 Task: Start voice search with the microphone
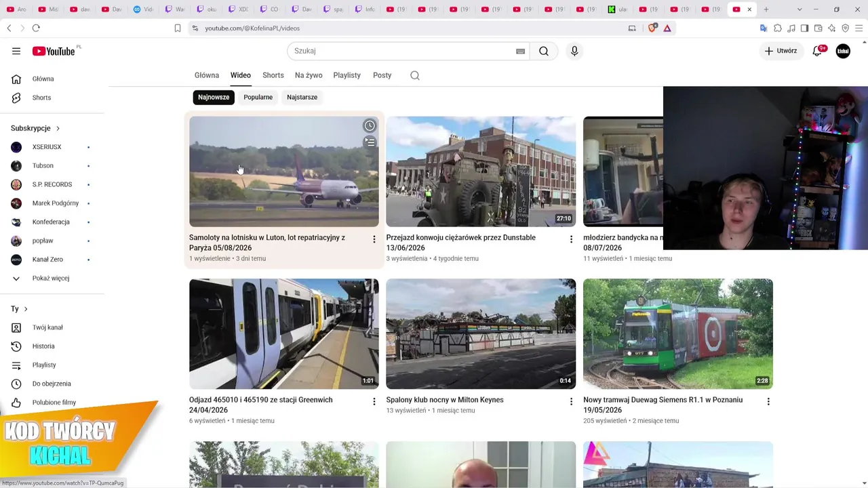coord(574,51)
